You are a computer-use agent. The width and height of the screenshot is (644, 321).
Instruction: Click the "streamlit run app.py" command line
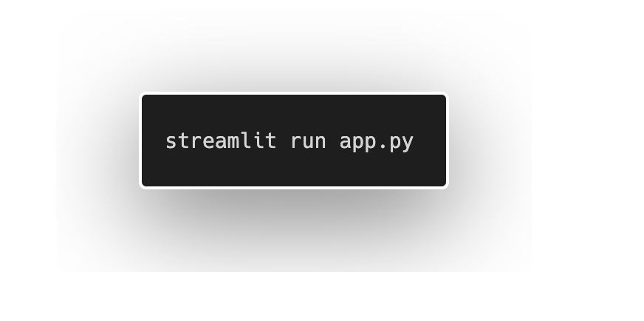pyautogui.click(x=290, y=143)
